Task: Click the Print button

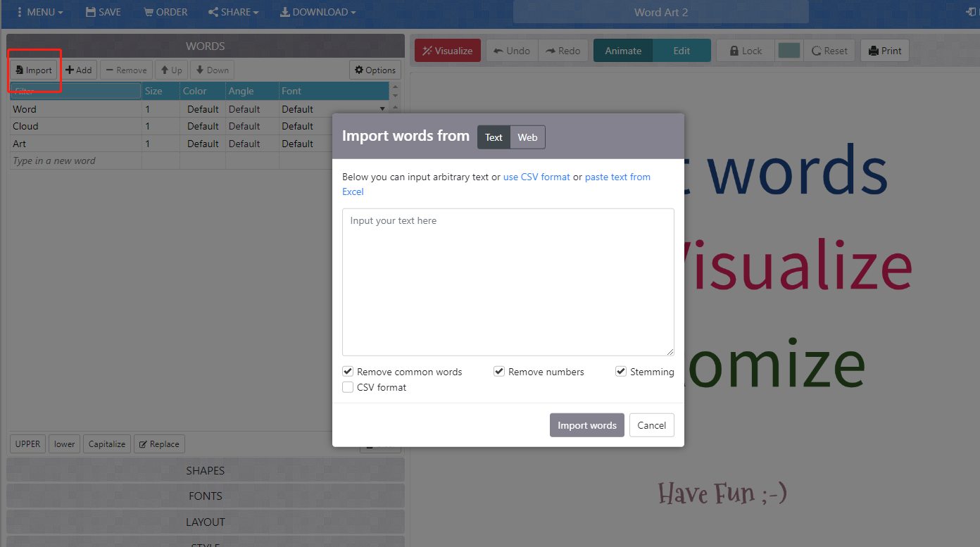Action: pos(884,51)
